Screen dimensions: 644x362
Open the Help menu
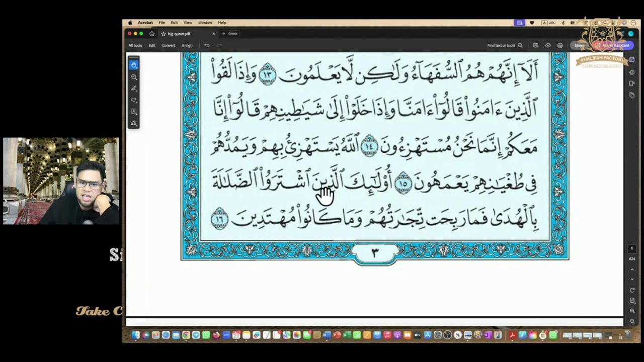point(222,23)
